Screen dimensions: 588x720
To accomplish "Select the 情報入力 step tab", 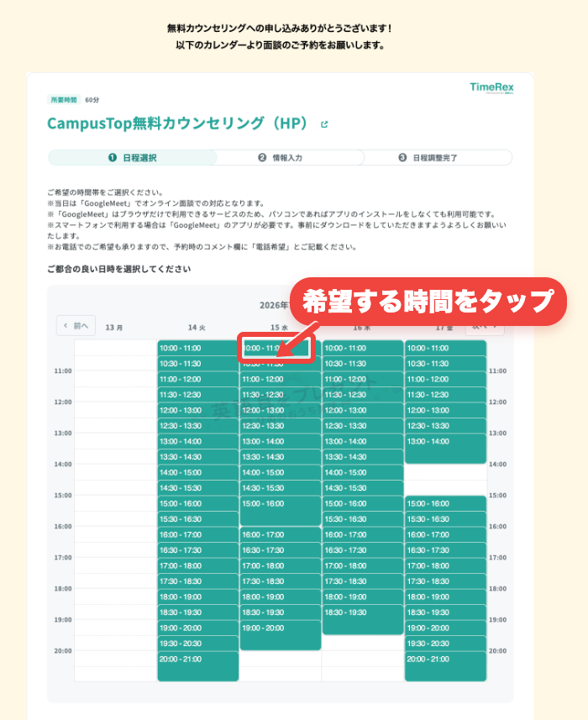I will click(280, 157).
